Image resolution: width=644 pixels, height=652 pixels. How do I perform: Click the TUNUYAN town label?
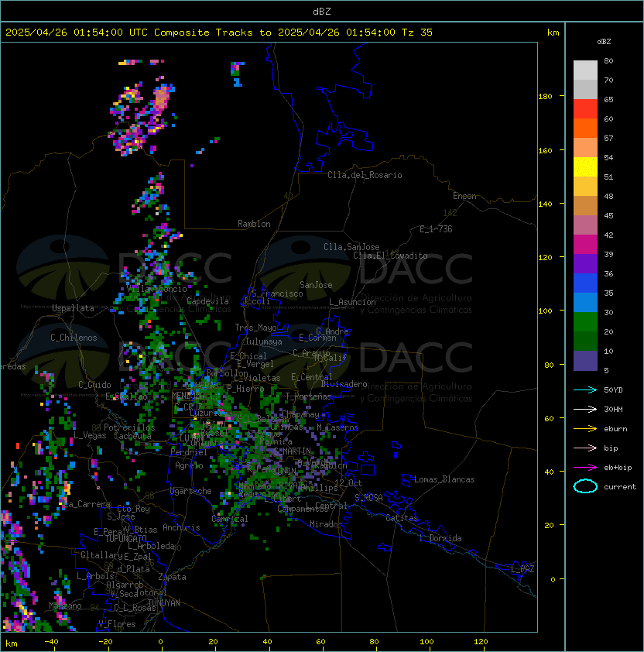pos(164,603)
